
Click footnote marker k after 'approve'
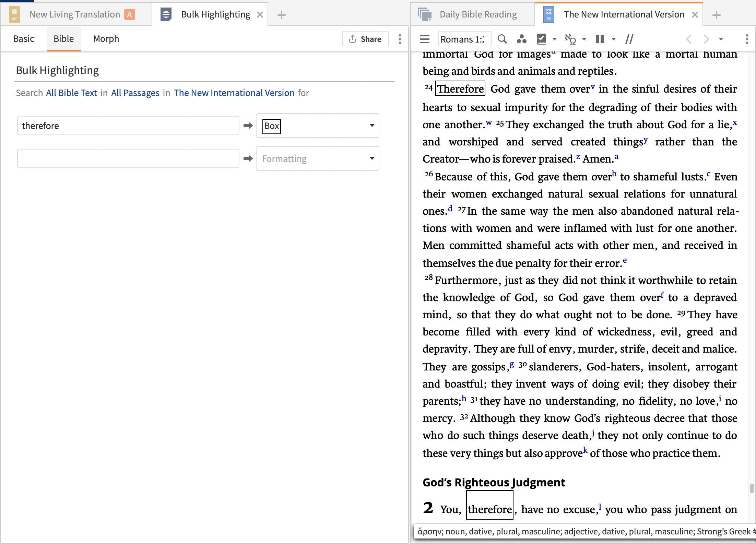(585, 450)
